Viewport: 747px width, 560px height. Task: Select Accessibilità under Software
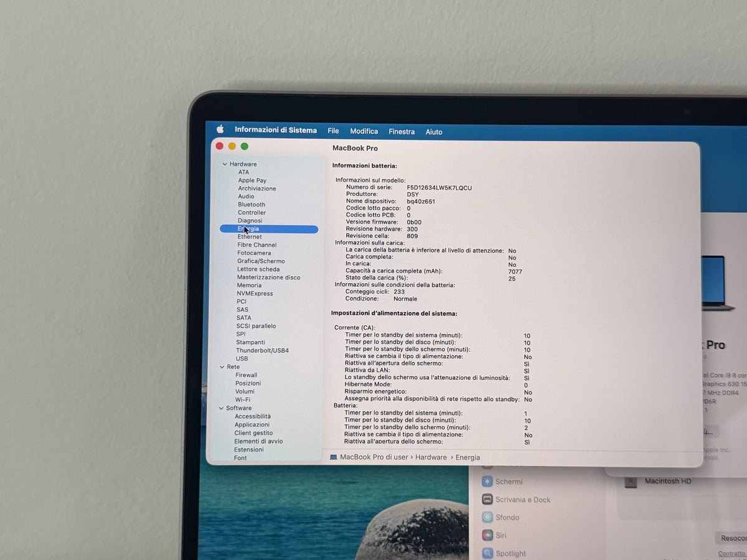click(x=253, y=416)
